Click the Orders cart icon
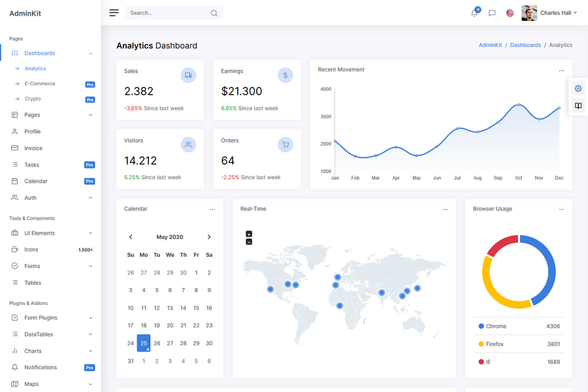Image resolution: width=588 pixels, height=392 pixels. (286, 144)
